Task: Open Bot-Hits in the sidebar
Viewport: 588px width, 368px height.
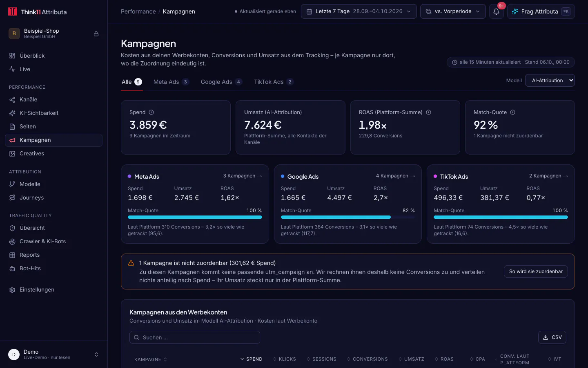Action: (x=53, y=268)
